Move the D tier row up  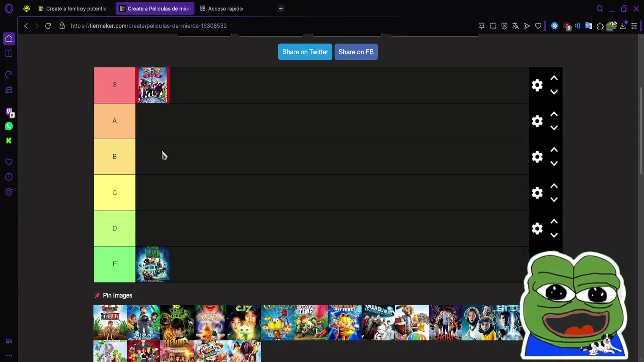[554, 221]
